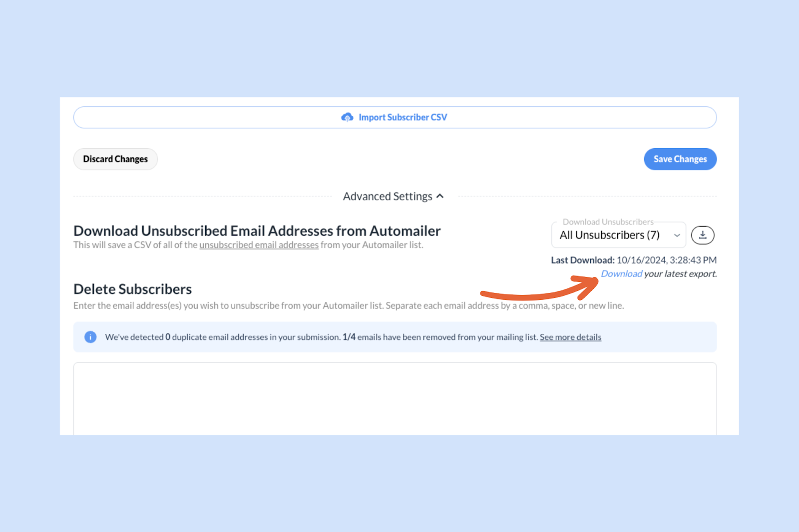
Task: Click the cloud upload icon on Import Subscriber CSV
Action: pyautogui.click(x=348, y=117)
